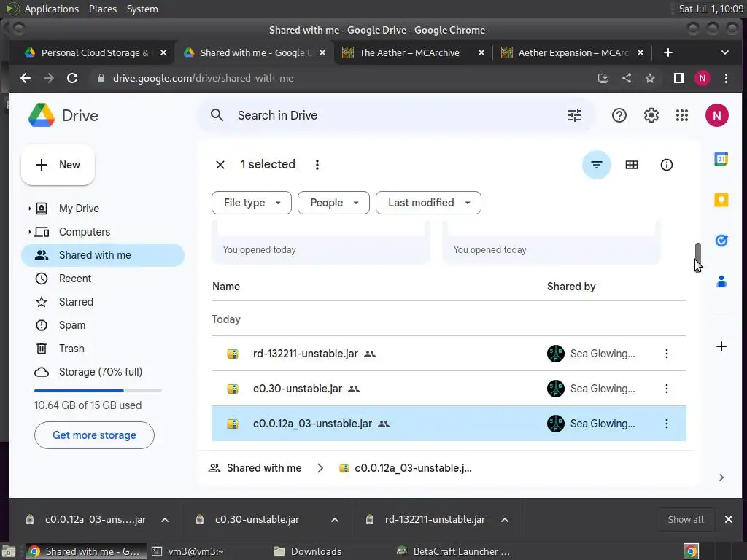Open Drive settings gear

[651, 115]
